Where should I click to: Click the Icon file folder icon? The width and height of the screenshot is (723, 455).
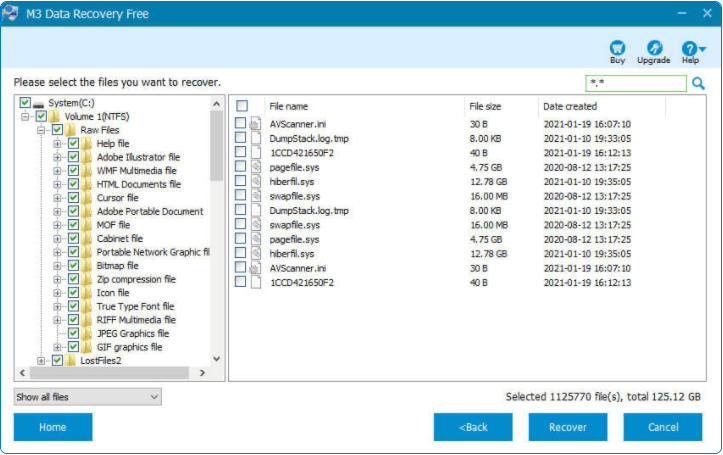point(86,293)
